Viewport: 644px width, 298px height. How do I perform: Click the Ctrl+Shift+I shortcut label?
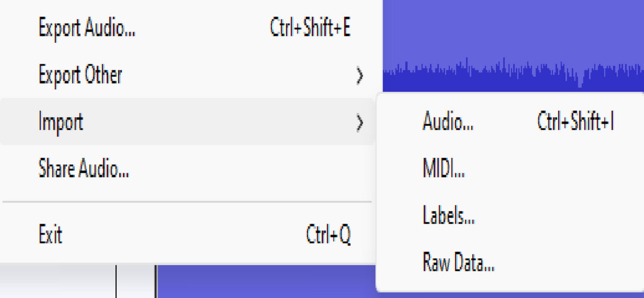coord(575,122)
